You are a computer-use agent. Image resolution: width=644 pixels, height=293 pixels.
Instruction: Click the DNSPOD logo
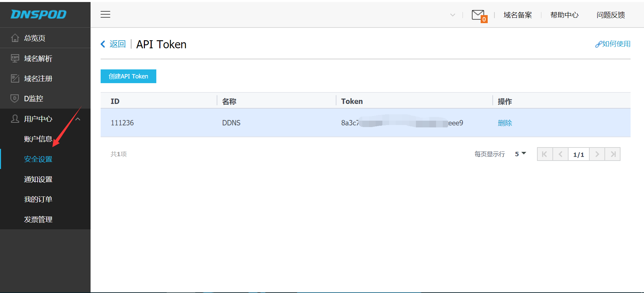coord(39,14)
